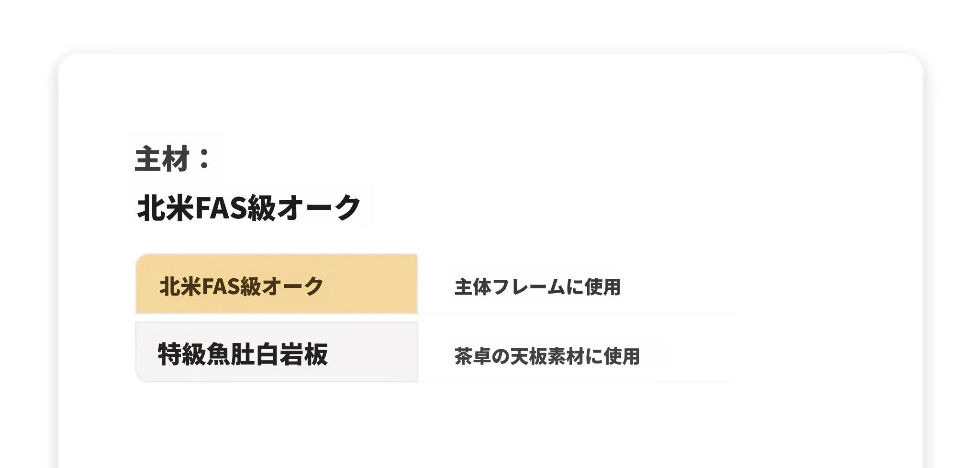Click the 主材： section label

[173, 159]
